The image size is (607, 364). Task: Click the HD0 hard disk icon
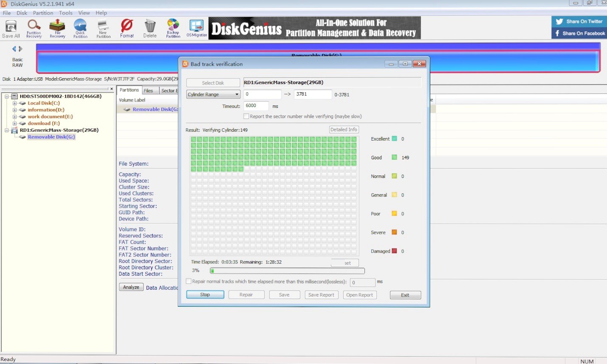point(14,96)
